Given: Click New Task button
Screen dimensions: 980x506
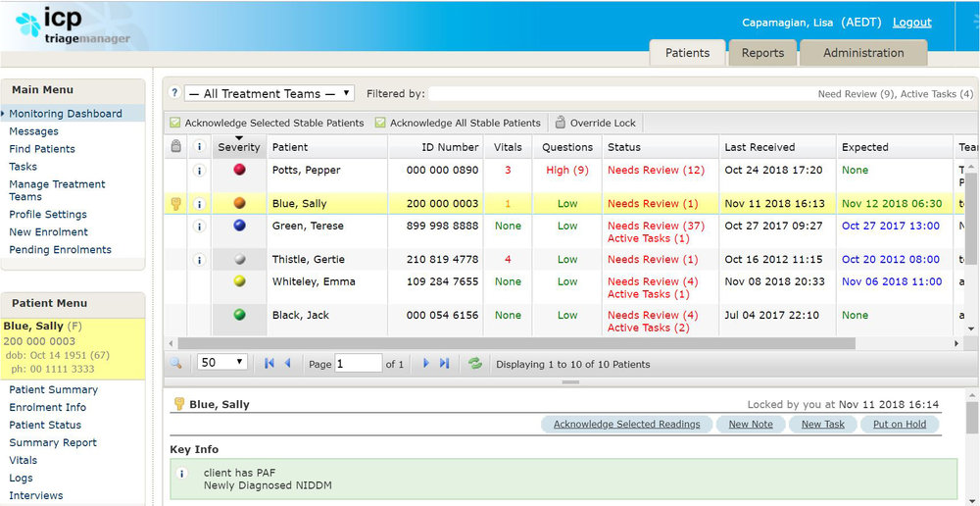Looking at the screenshot, I should (822, 424).
